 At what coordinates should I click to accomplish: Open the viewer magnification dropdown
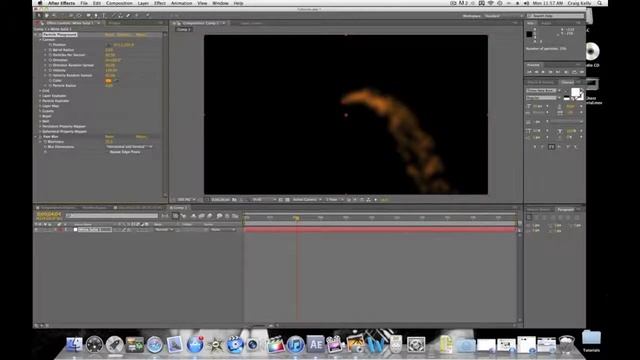point(187,200)
